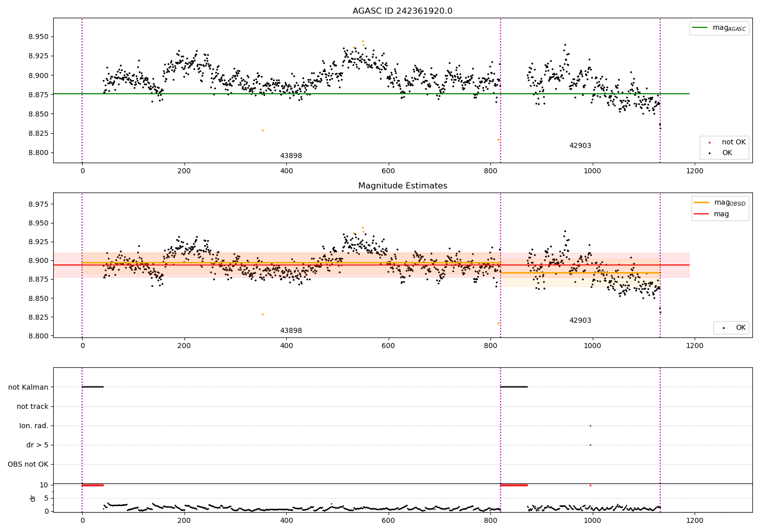This screenshot has width=760, height=532.
Task: Click the 8.900 tick label on middle plot
Action: 39,260
